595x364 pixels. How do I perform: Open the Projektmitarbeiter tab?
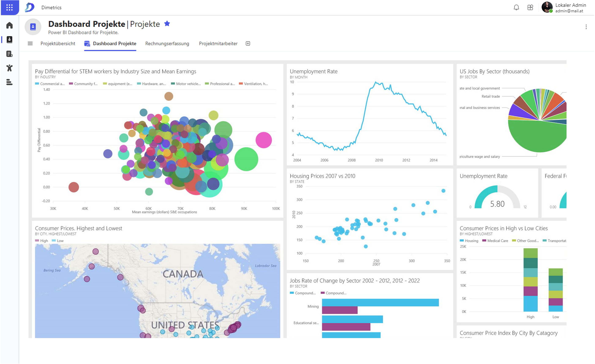coord(218,44)
